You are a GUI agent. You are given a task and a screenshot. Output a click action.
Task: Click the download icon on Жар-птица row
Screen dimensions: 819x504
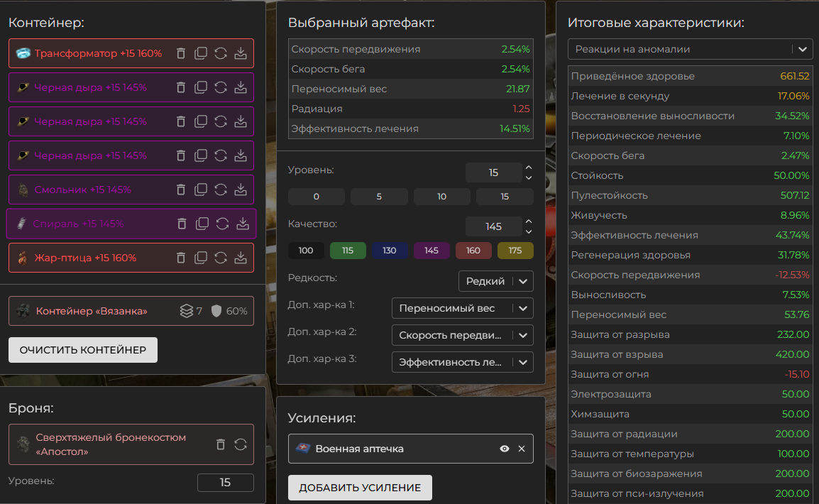[241, 258]
